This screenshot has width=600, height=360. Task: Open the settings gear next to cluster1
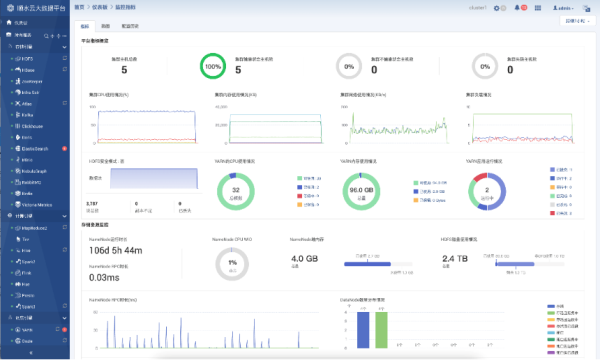[x=496, y=8]
